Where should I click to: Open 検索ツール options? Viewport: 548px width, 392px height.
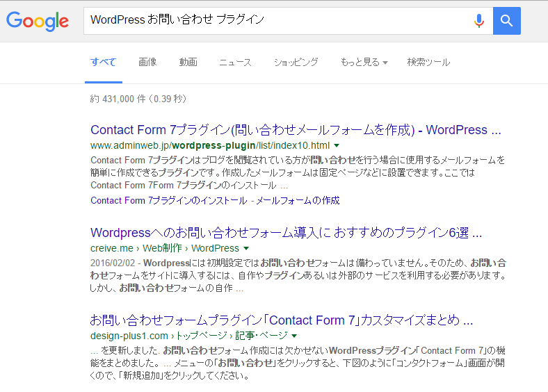pos(428,62)
